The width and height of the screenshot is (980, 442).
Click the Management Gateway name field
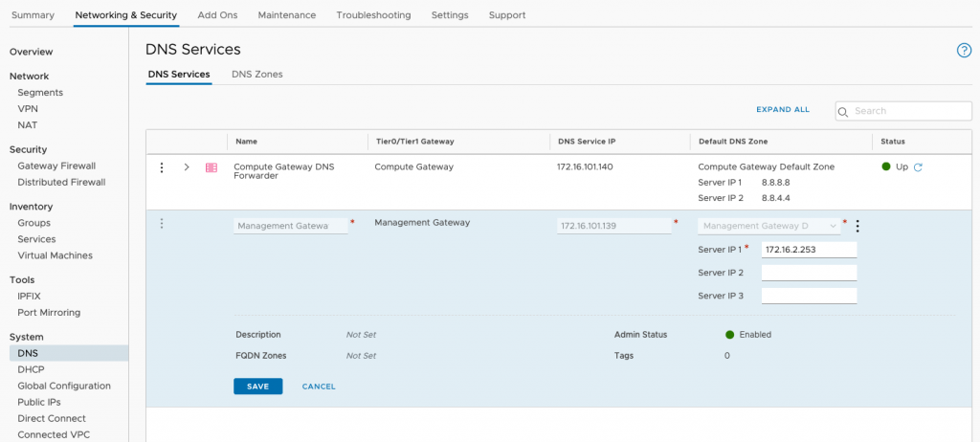(x=291, y=226)
